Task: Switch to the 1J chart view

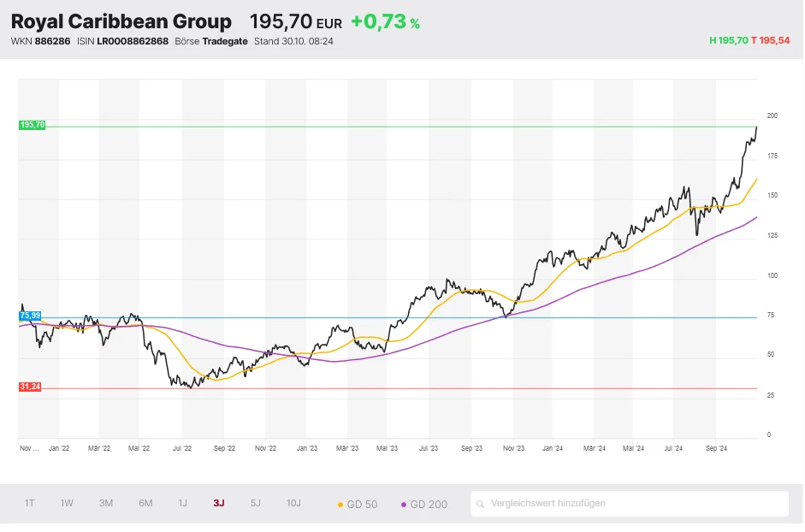Action: tap(182, 503)
